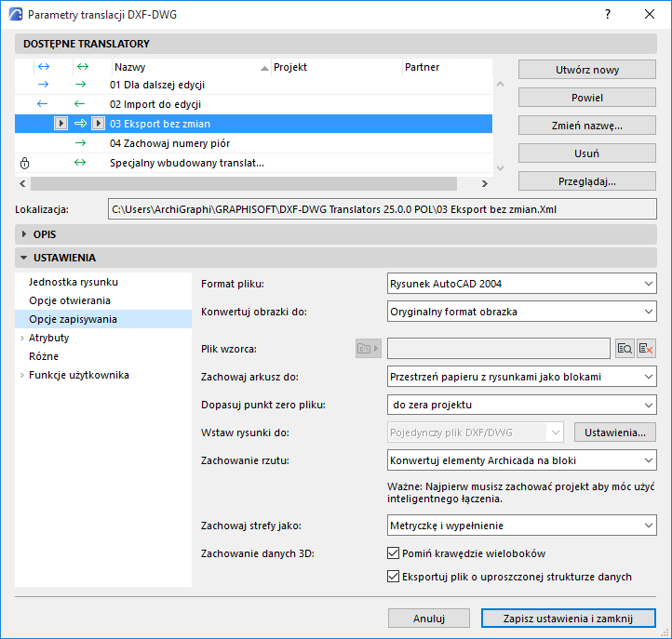Click the translator list scroll up arrow
The image size is (672, 639).
tap(500, 84)
